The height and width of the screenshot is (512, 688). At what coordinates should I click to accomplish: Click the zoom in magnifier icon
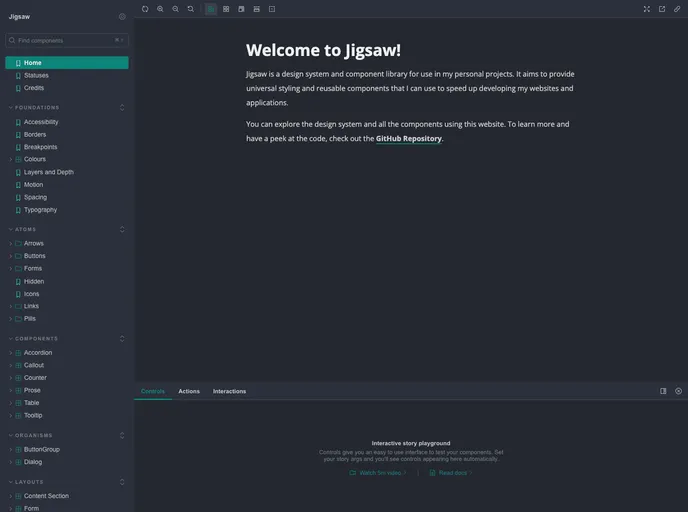pos(160,9)
